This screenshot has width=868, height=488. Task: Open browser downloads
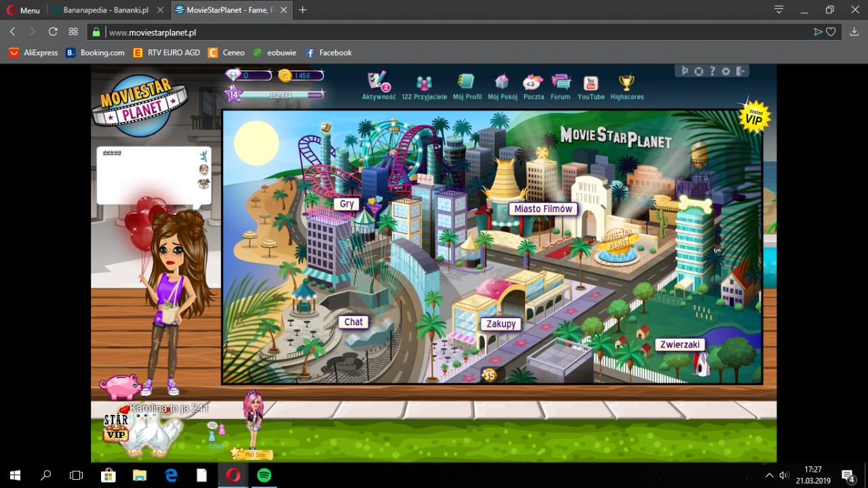point(853,32)
